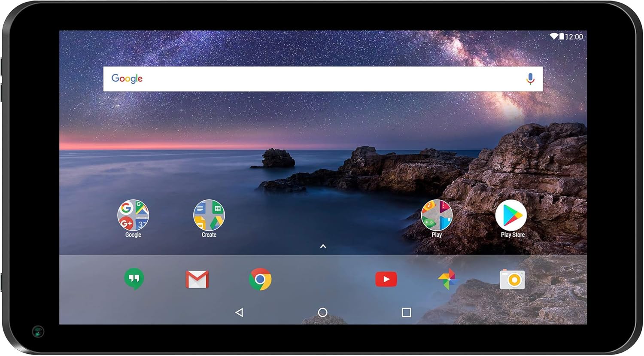Tap the Home navigation button

tap(322, 313)
